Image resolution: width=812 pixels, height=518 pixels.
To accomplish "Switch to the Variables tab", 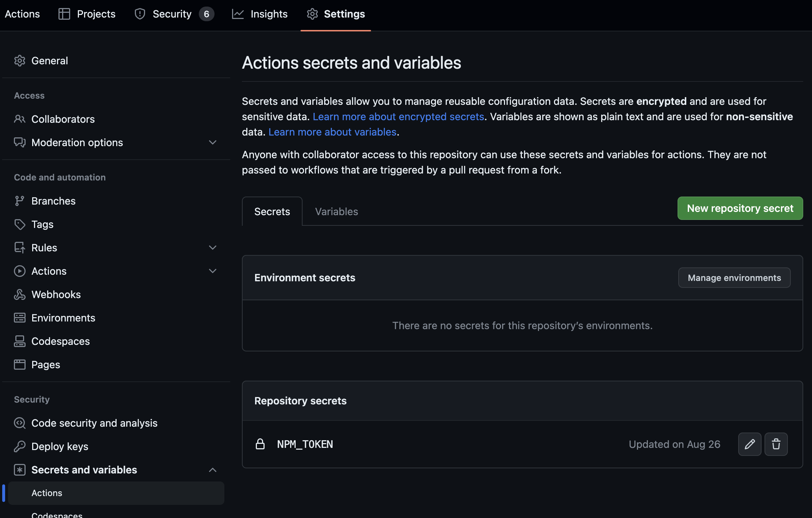I will pyautogui.click(x=336, y=212).
